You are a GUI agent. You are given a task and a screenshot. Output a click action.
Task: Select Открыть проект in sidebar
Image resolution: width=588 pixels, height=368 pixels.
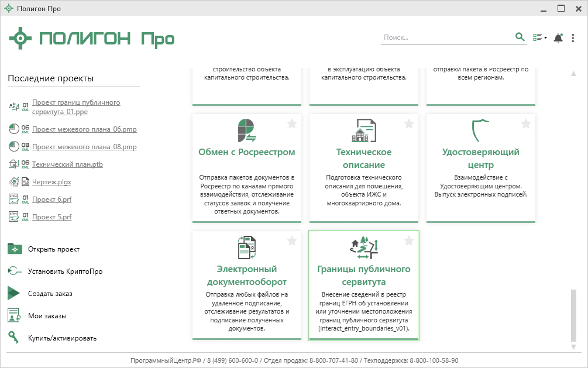tap(53, 249)
